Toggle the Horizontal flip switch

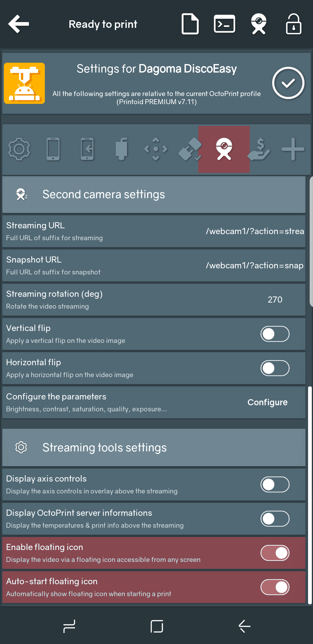(x=275, y=368)
